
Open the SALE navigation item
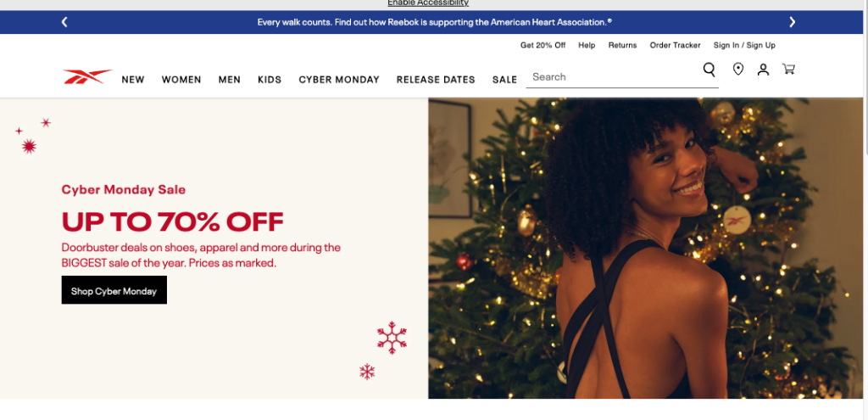point(505,80)
